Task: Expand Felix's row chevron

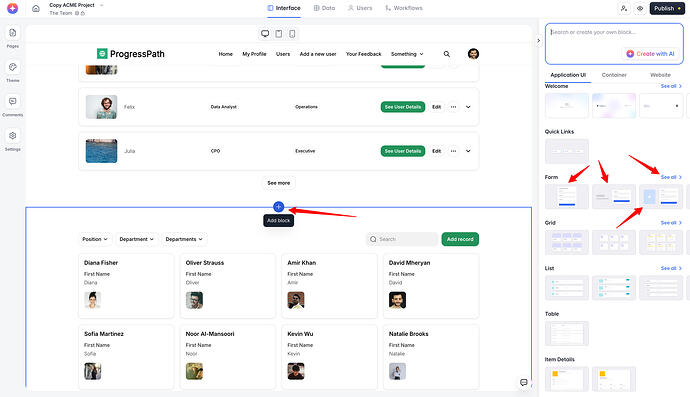Action: pos(468,107)
